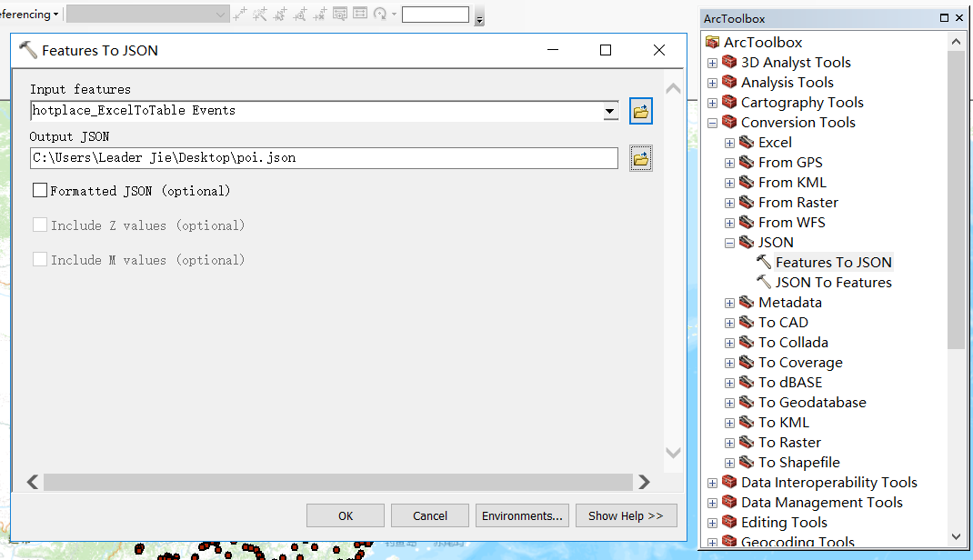Expand the Excel toolset
The width and height of the screenshot is (973, 560).
[x=729, y=144]
